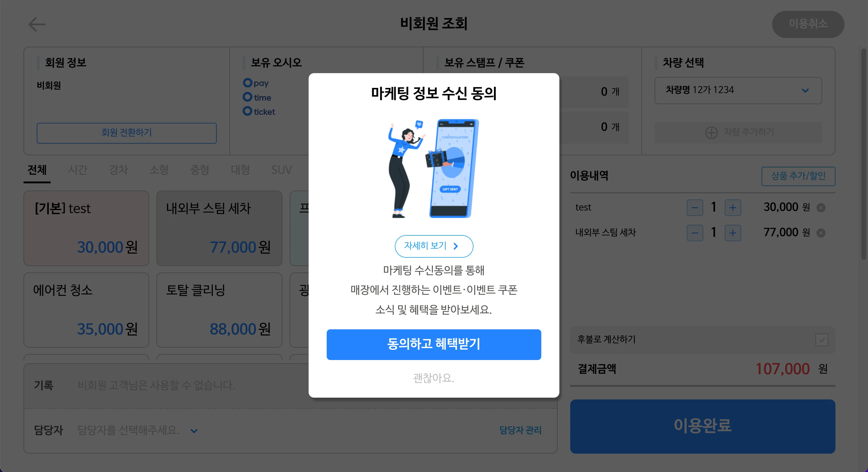This screenshot has width=868, height=472.
Task: Delete 내외부 스팀 세차 from usage list
Action: click(x=821, y=233)
